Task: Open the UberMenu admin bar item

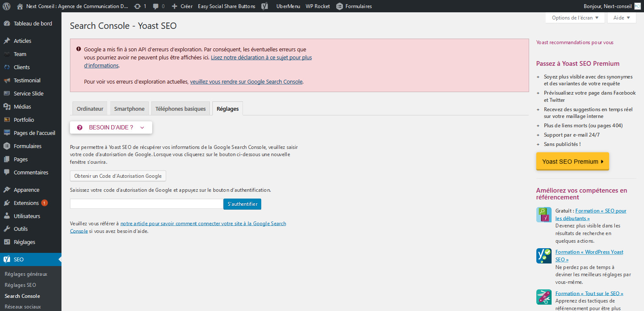Action: point(288,6)
